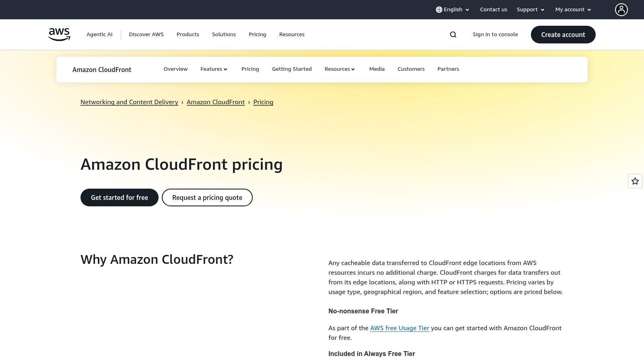Open top navigation Resources menu
644x362 pixels.
[x=292, y=35]
